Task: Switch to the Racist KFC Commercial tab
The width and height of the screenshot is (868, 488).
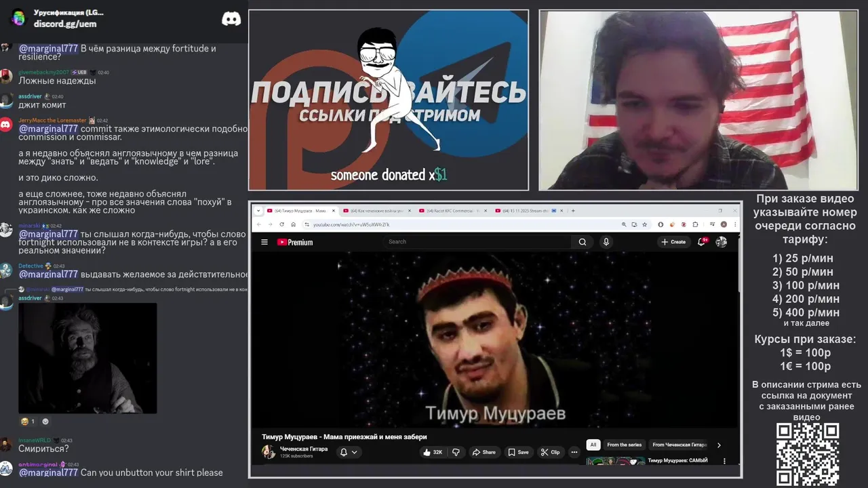Action: pyautogui.click(x=450, y=211)
